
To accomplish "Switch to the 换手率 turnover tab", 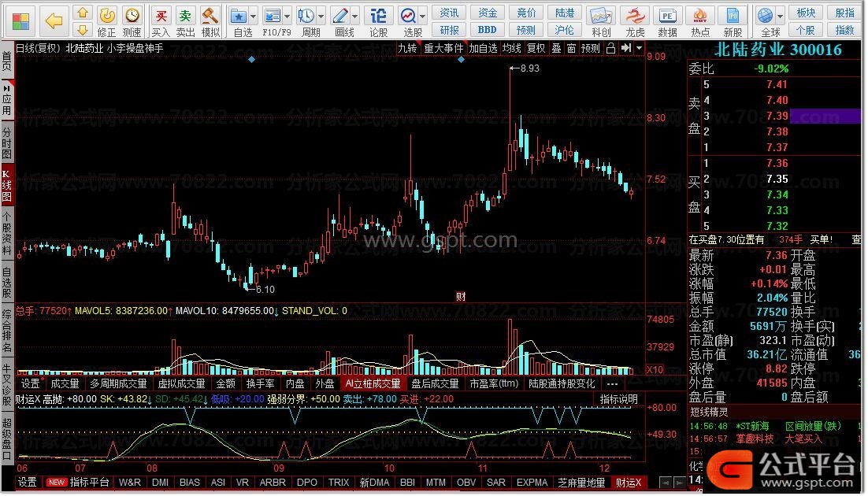I will pos(260,383).
